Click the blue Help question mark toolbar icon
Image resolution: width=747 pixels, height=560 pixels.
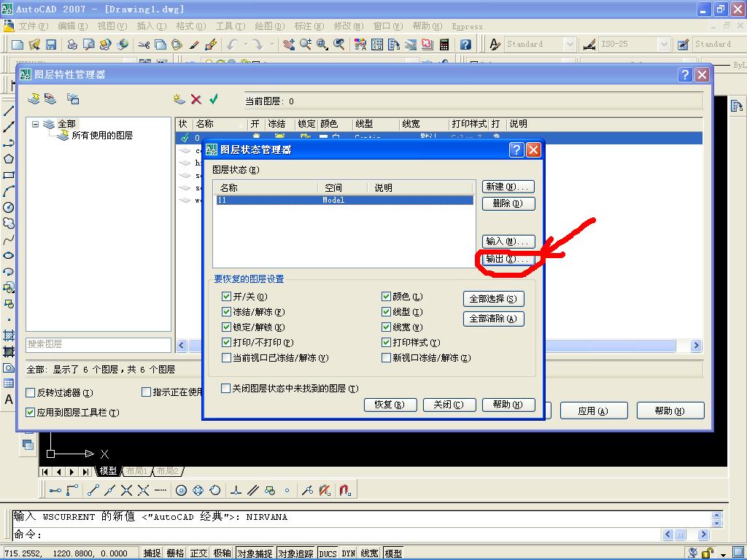point(465,44)
